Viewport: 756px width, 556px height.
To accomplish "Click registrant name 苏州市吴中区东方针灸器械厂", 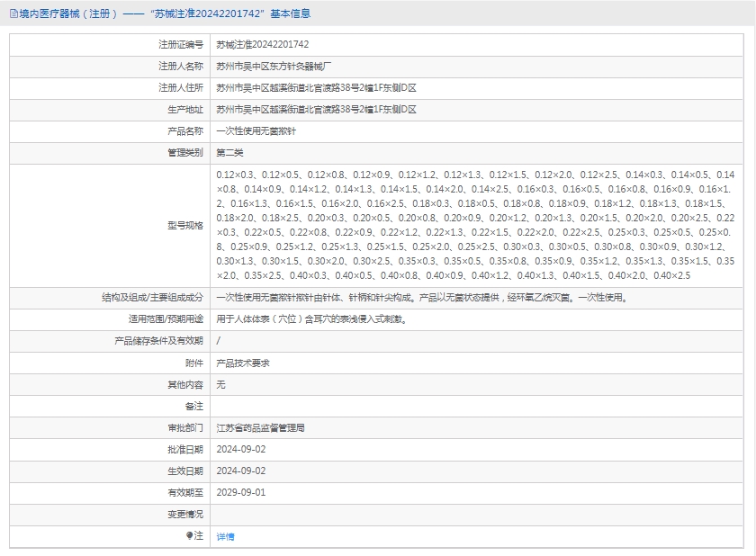I will 274,66.
